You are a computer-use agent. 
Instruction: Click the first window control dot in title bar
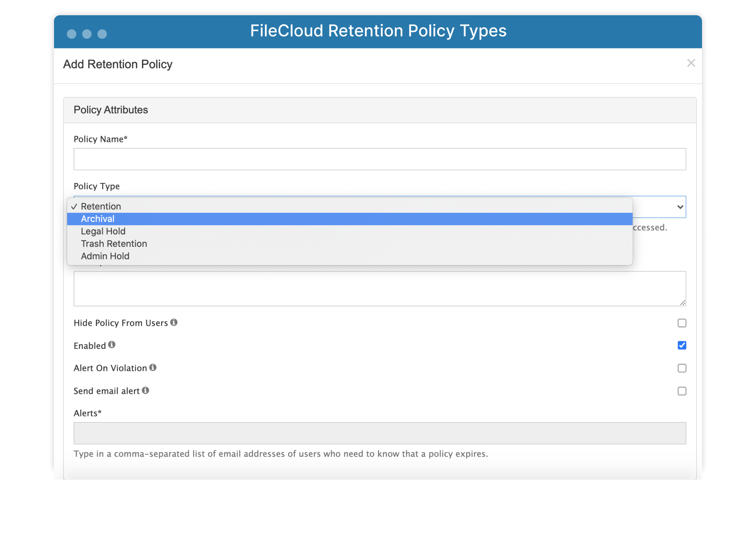[72, 34]
